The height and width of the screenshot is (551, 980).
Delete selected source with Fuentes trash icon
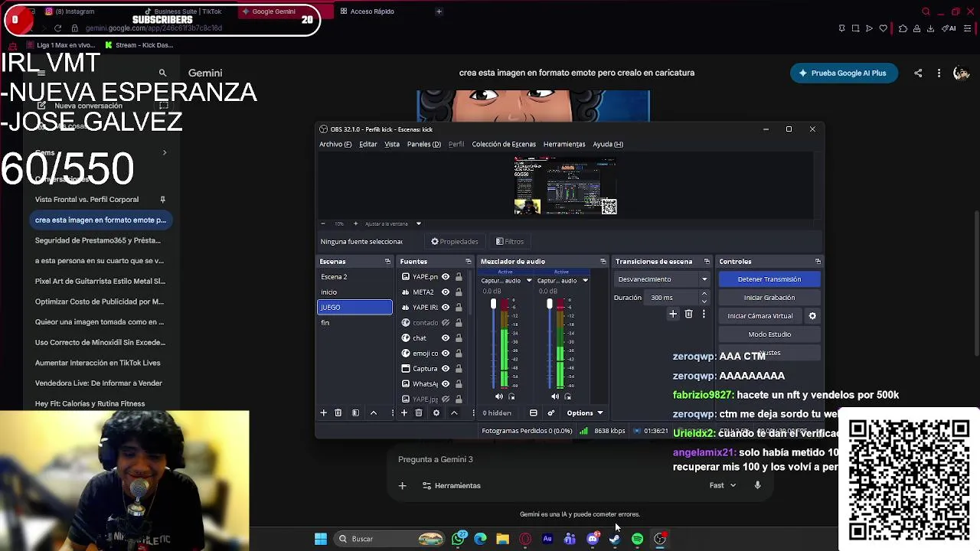pyautogui.click(x=419, y=413)
